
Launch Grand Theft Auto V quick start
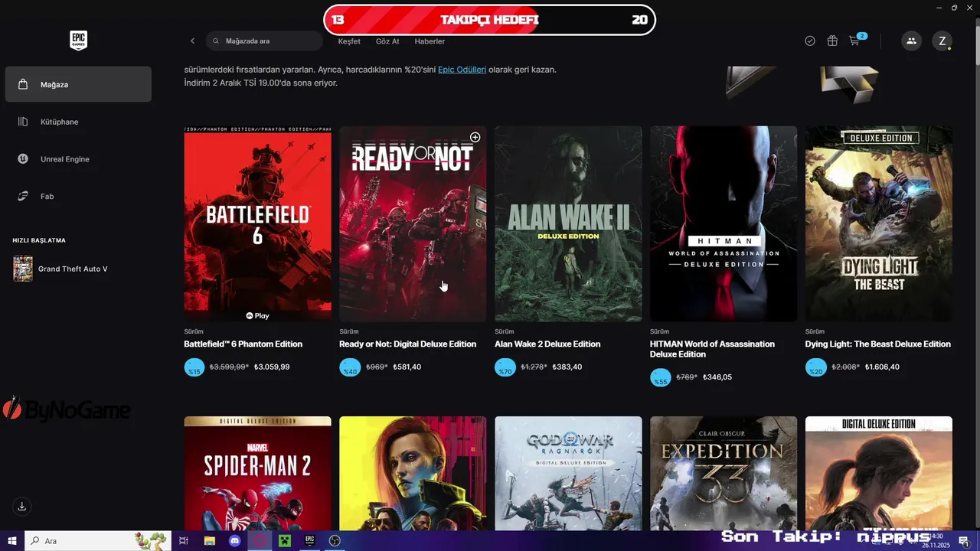point(61,269)
